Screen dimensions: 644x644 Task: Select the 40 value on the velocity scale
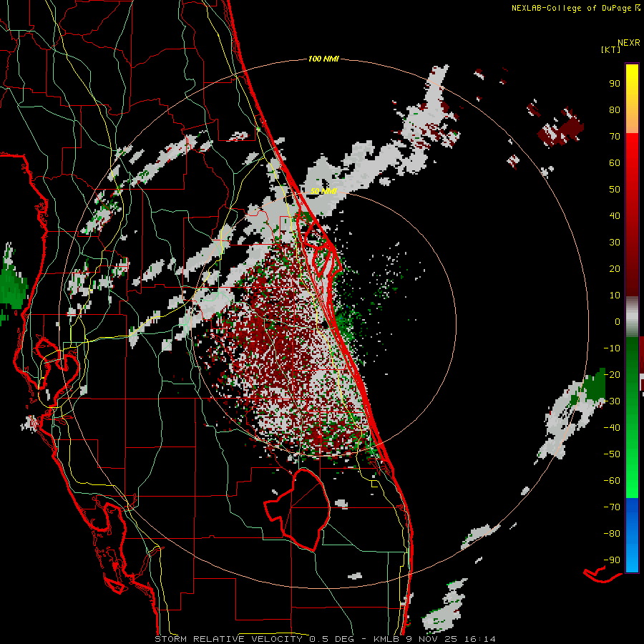[x=615, y=215]
